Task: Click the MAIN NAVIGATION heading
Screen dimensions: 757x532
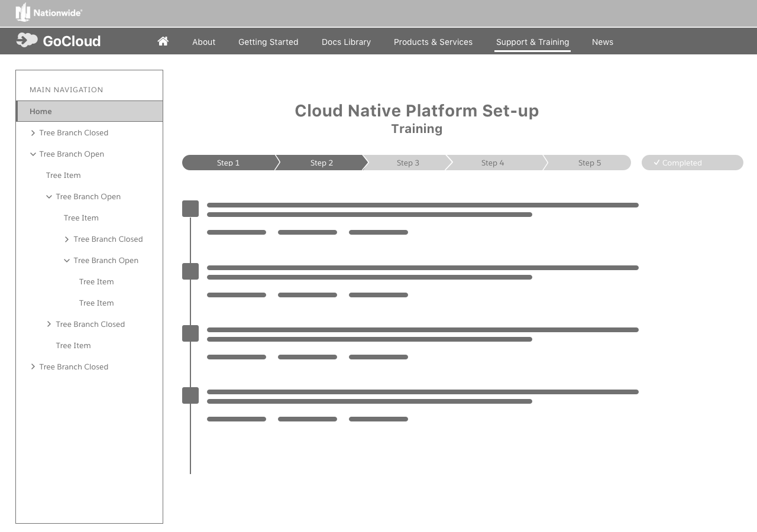Action: tap(66, 90)
